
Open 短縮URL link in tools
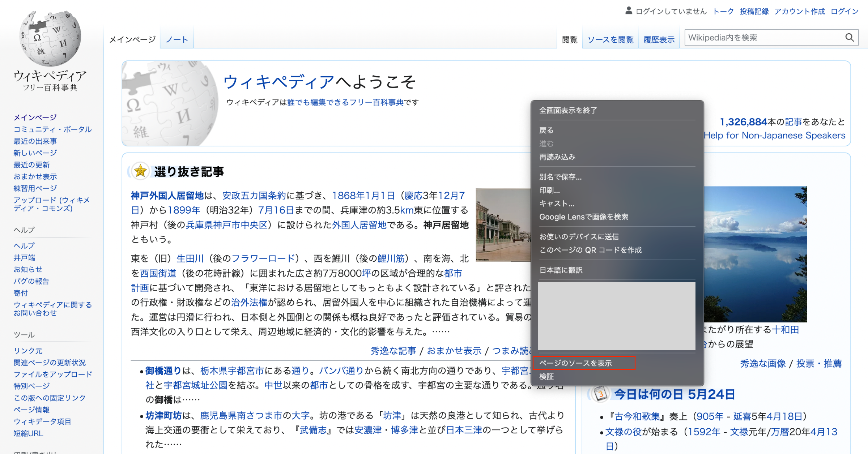coord(28,433)
